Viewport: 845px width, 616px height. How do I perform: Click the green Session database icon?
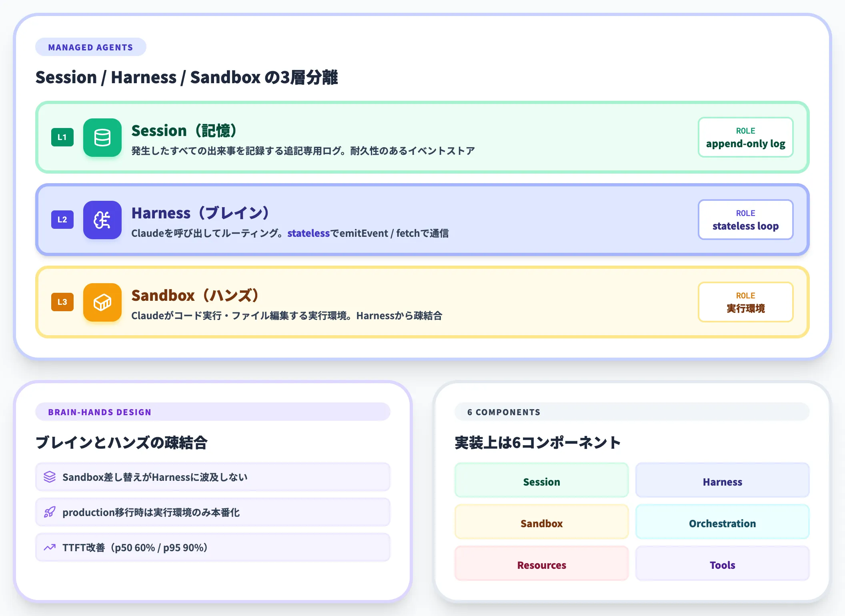click(102, 138)
